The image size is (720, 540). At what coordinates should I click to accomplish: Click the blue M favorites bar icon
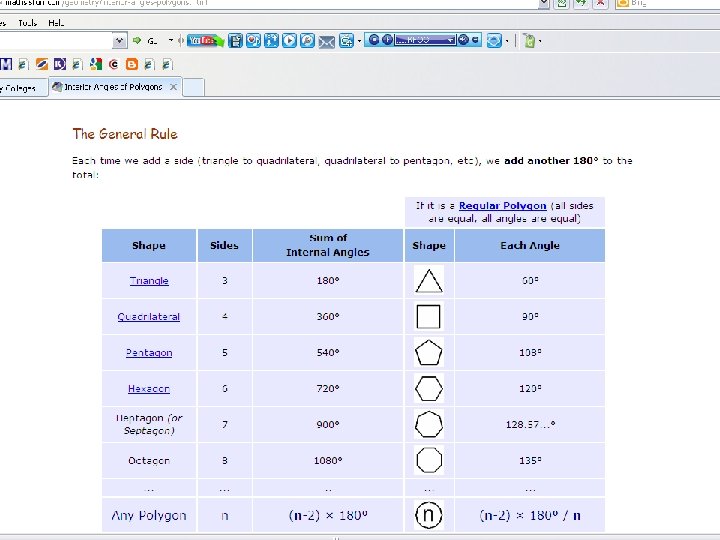click(6, 64)
